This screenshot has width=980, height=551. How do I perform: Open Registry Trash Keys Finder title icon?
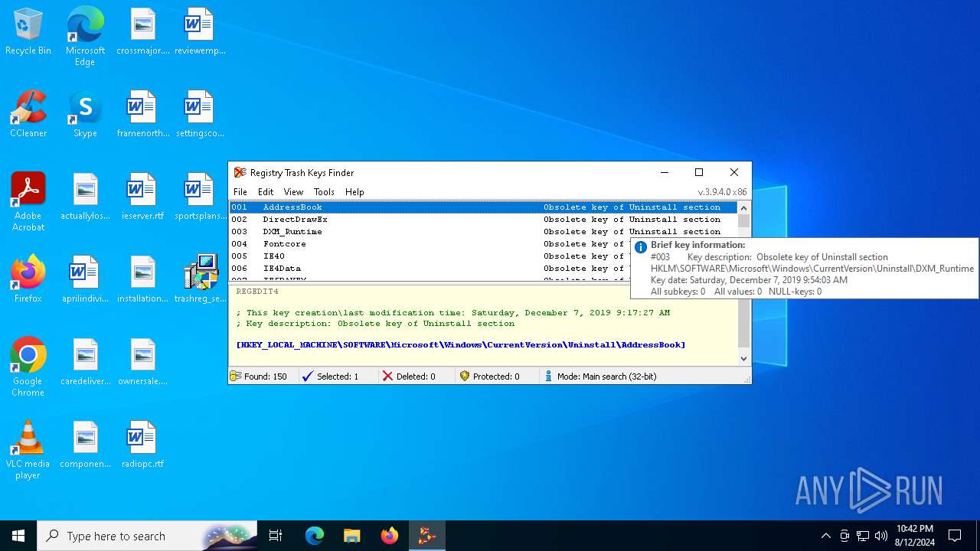pyautogui.click(x=240, y=172)
